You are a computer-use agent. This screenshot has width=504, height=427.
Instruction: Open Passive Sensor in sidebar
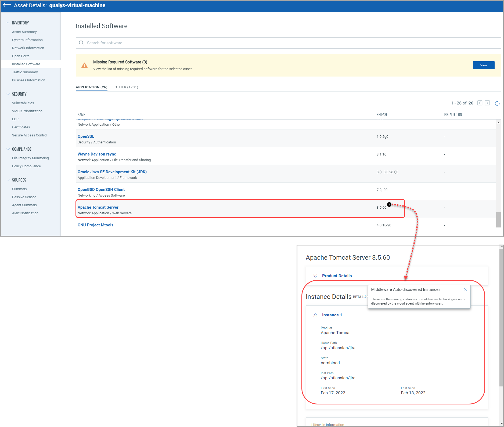[24, 197]
